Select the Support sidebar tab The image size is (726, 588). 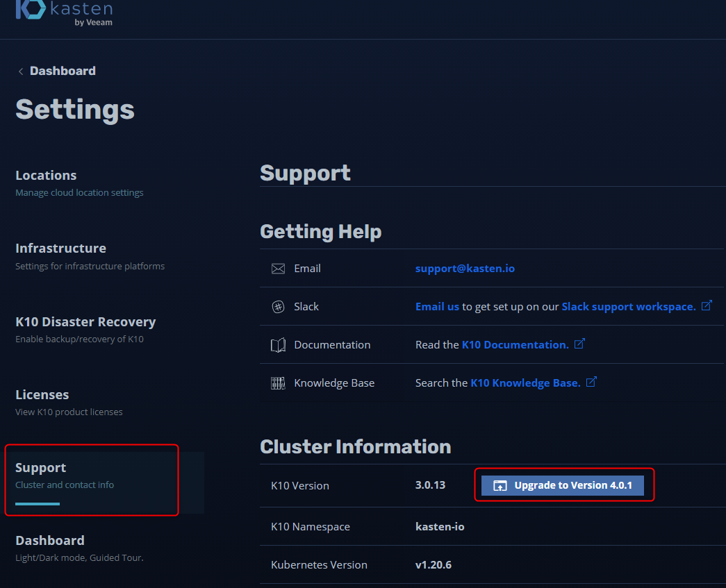tap(41, 468)
